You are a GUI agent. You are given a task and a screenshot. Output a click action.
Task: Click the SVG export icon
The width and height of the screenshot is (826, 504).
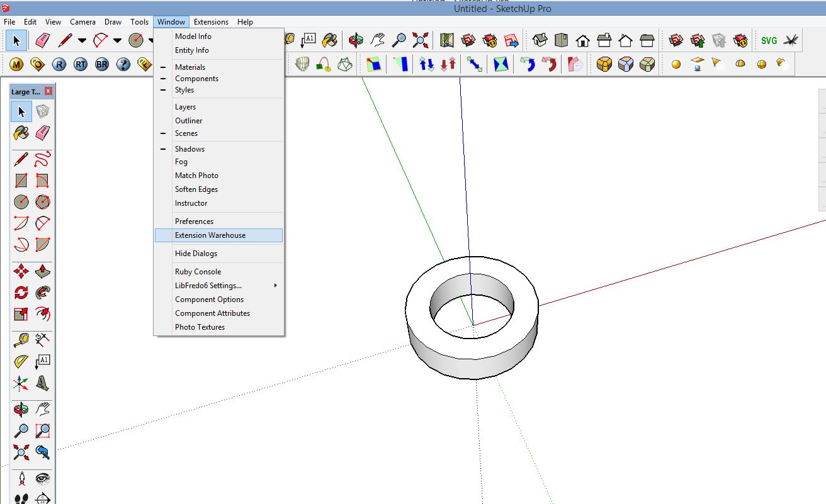[x=769, y=40]
